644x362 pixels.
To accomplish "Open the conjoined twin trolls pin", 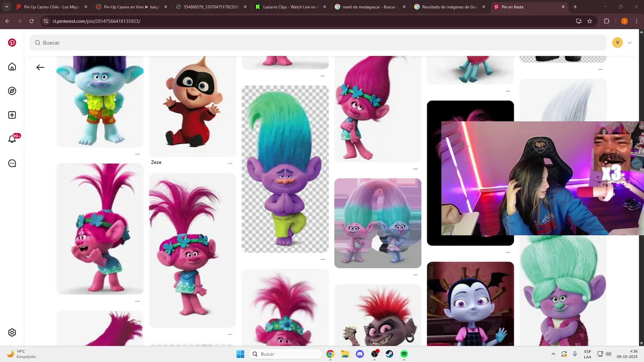I will (x=378, y=223).
